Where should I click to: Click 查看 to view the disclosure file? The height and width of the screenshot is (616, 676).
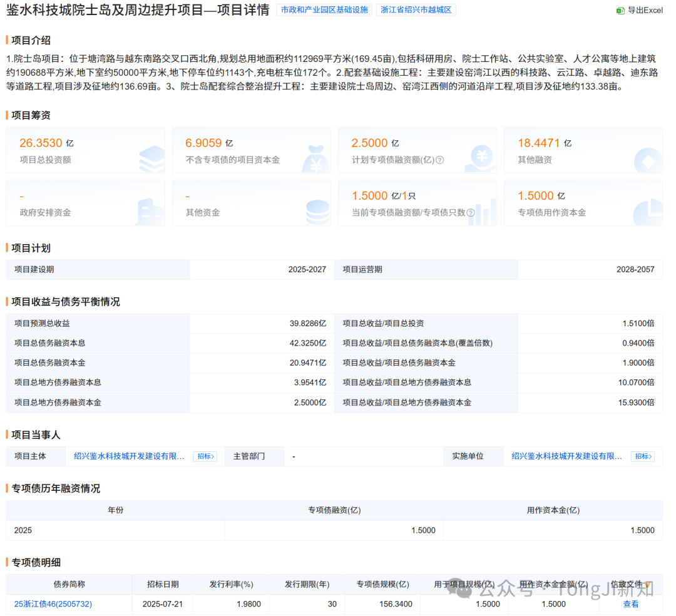[631, 604]
